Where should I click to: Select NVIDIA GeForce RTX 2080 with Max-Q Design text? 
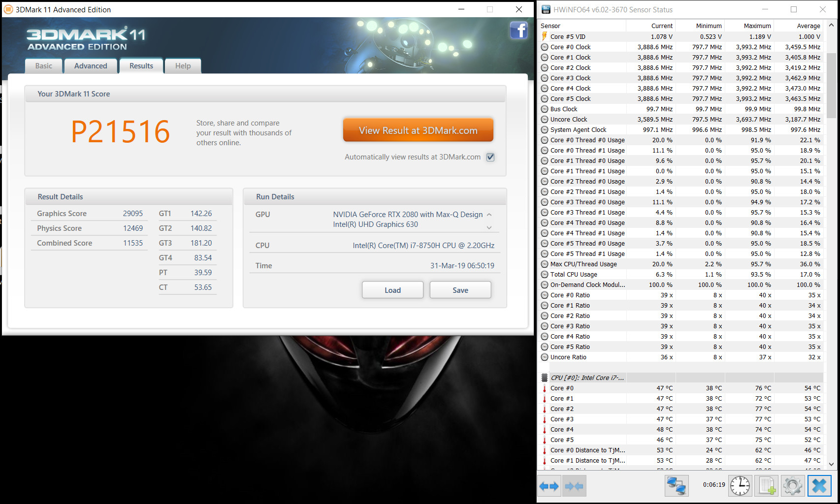(408, 215)
